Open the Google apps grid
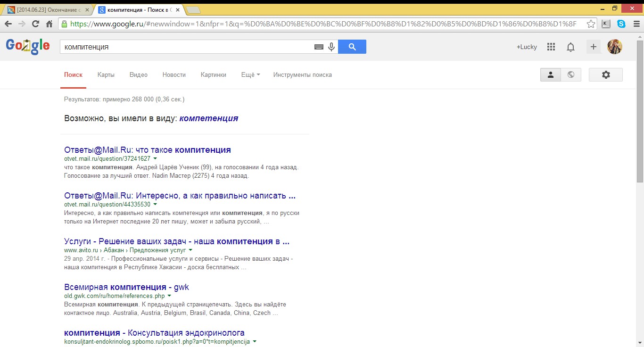Viewport: 644px width, 347px height. click(551, 47)
